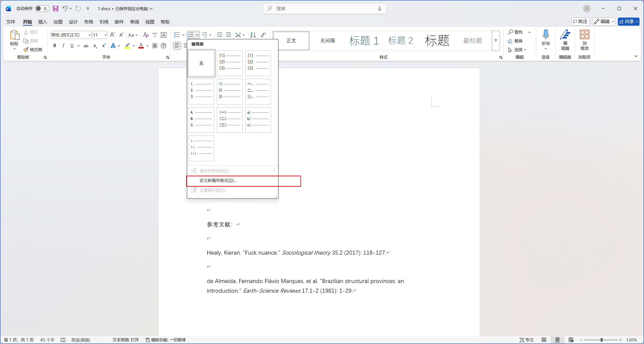The width and height of the screenshot is (644, 344).
Task: Choose 定义新编号格式 menu entry
Action: pyautogui.click(x=218, y=180)
